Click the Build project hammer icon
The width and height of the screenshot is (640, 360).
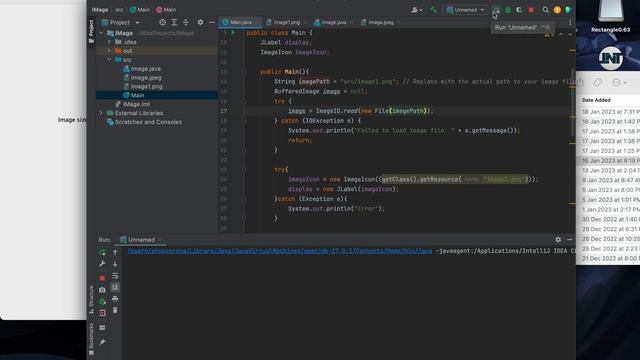point(433,10)
